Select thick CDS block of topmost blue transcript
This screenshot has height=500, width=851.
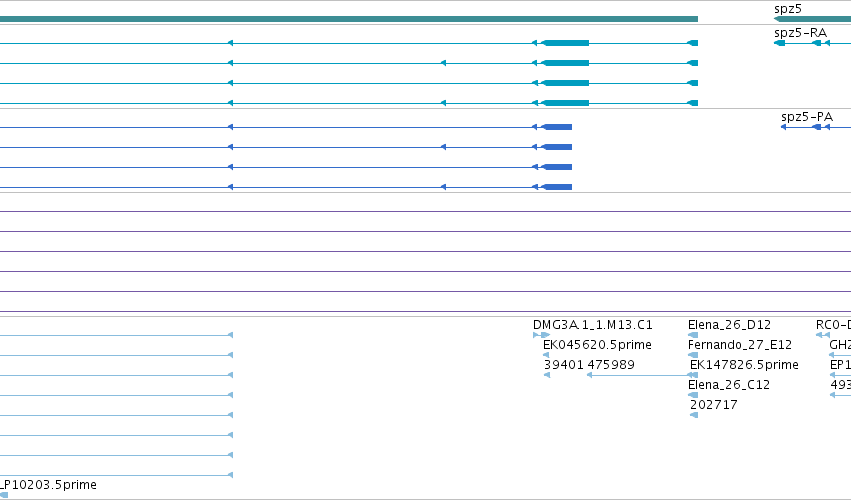557,127
